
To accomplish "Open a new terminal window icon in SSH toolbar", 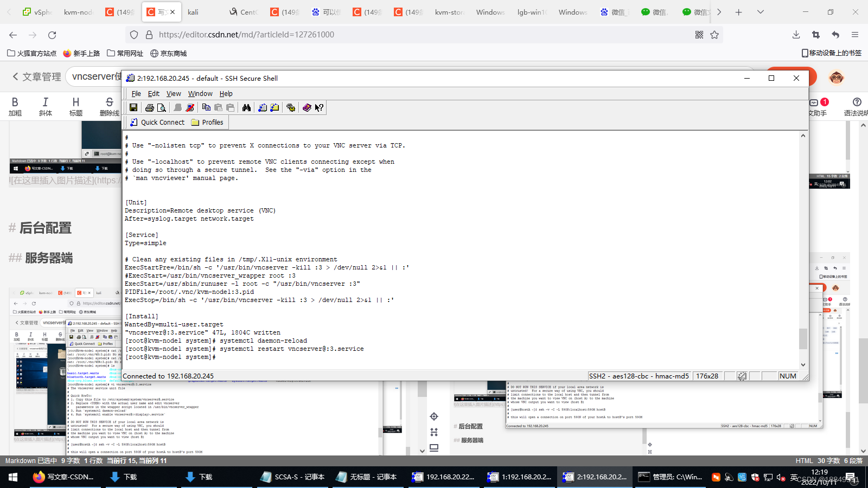I will tap(263, 107).
